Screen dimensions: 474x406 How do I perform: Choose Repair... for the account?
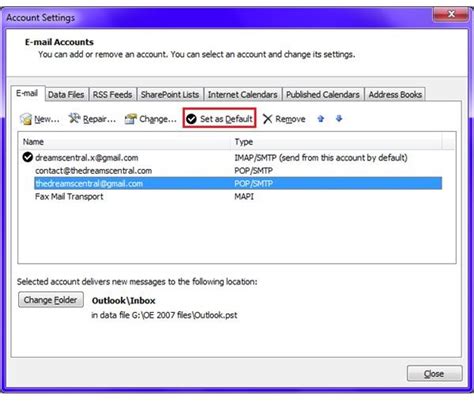pos(92,119)
